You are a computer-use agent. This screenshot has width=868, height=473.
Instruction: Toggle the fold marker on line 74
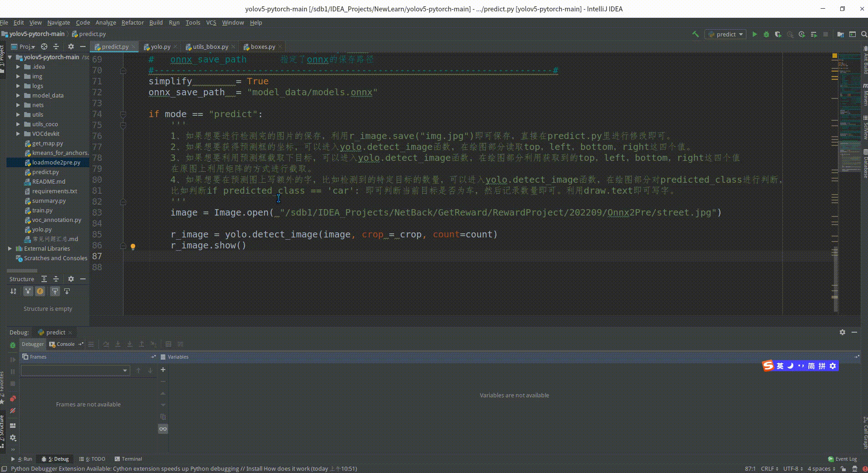click(123, 114)
